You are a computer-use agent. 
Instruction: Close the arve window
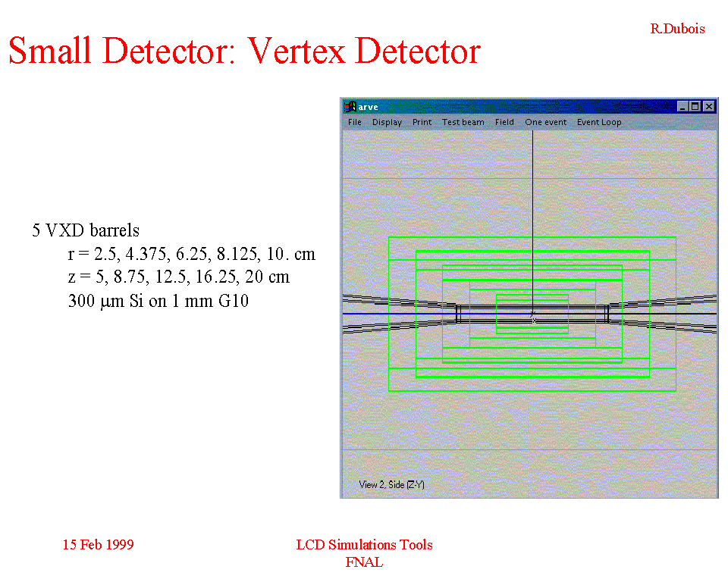pyautogui.click(x=708, y=107)
